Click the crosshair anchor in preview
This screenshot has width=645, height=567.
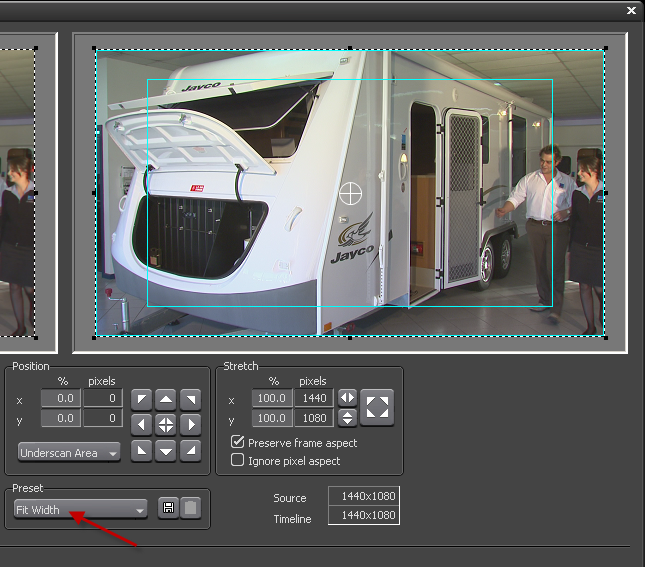[x=350, y=193]
